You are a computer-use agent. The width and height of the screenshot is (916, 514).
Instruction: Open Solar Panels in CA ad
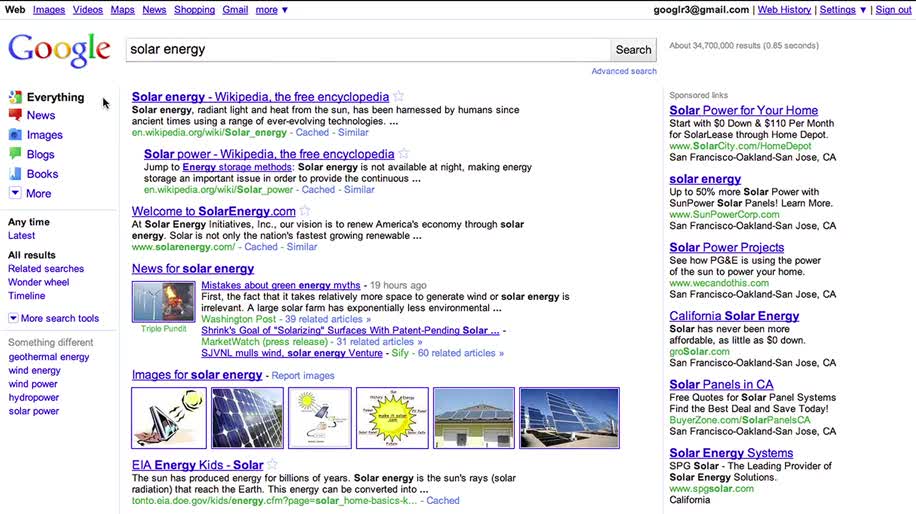pyautogui.click(x=721, y=385)
